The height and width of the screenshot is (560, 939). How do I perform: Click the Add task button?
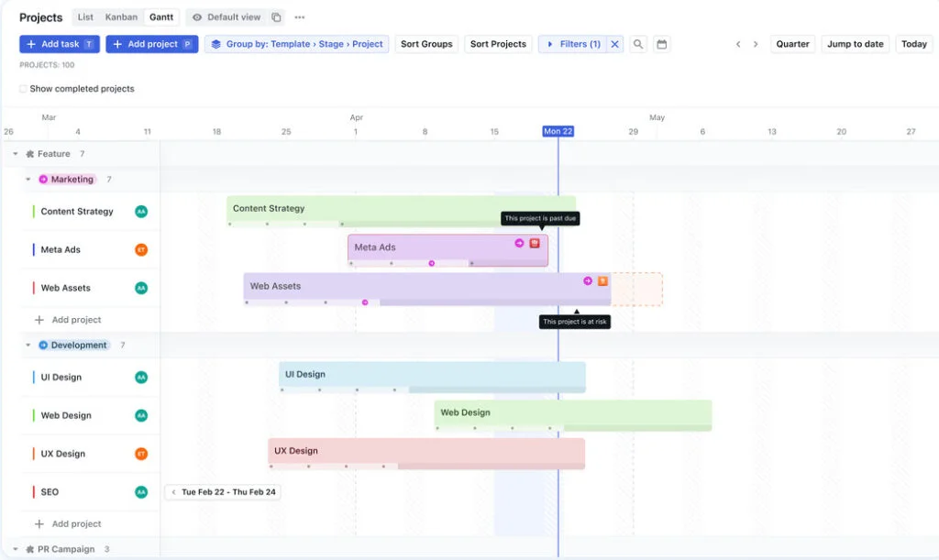59,44
